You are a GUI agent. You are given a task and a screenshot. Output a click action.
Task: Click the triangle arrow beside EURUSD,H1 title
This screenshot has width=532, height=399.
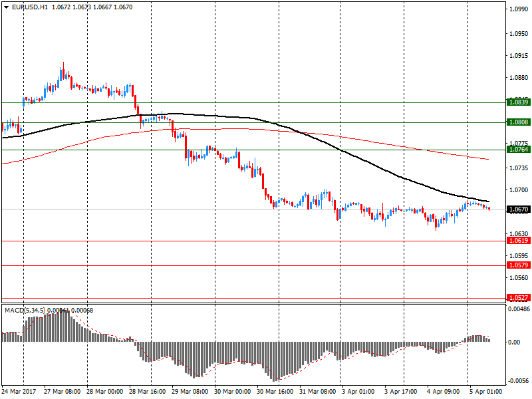coord(6,6)
